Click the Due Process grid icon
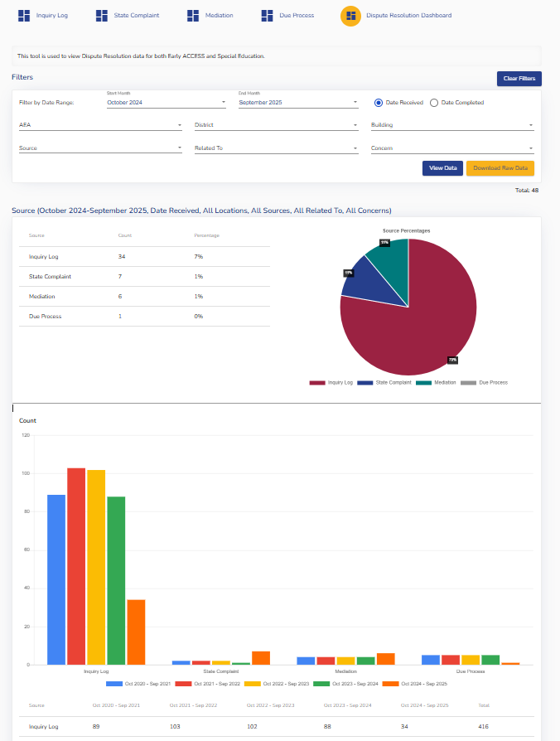560x741 pixels. [268, 16]
